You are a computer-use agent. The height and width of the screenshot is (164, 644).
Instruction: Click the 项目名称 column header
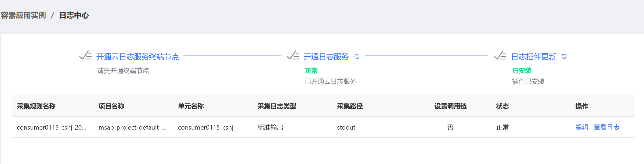point(111,106)
